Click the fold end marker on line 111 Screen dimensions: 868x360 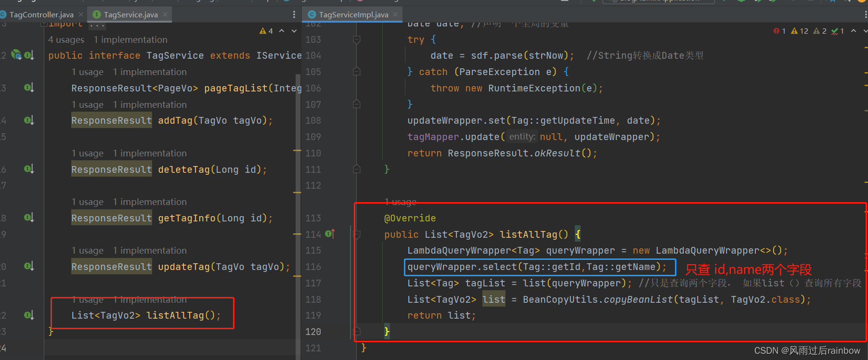coord(357,169)
